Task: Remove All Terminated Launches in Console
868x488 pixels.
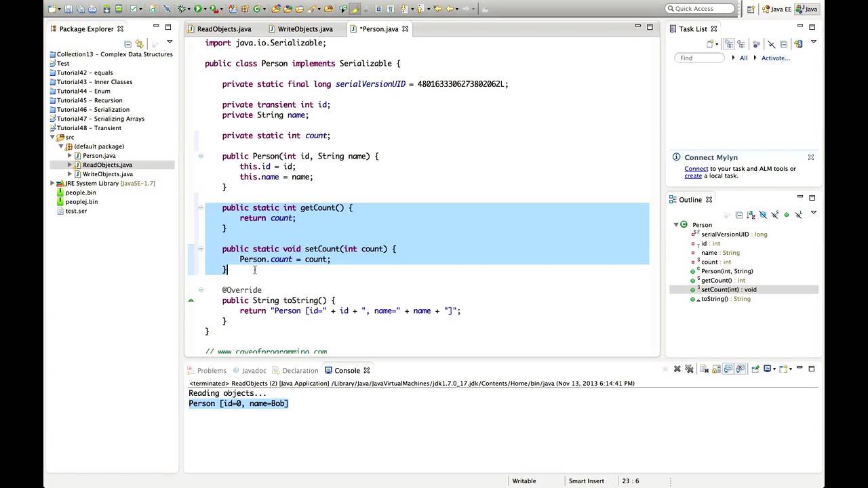Action: pos(689,369)
